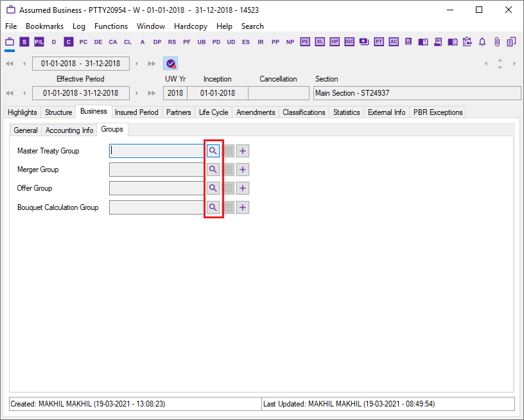Open the Functions menu
The image size is (524, 420).
(x=110, y=26)
